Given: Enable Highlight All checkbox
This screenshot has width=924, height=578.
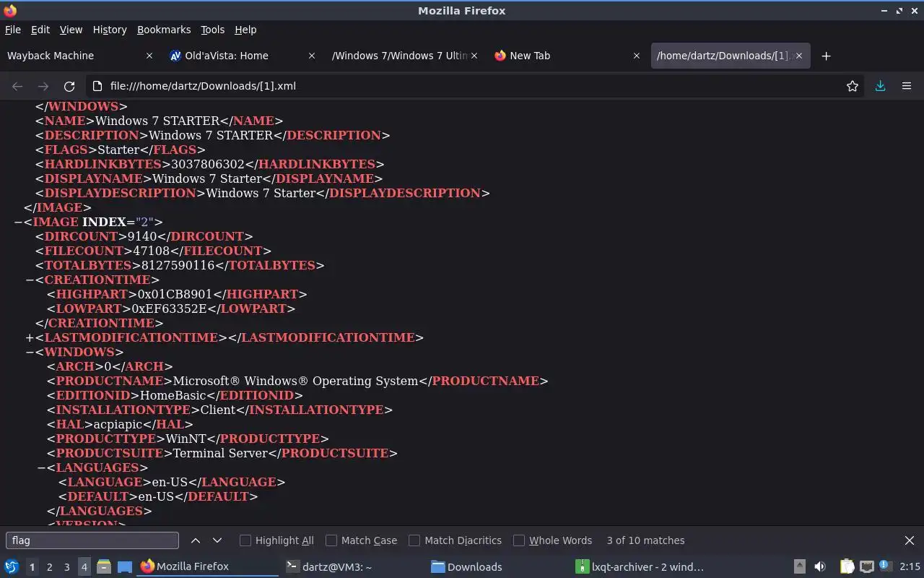Looking at the screenshot, I should [245, 540].
